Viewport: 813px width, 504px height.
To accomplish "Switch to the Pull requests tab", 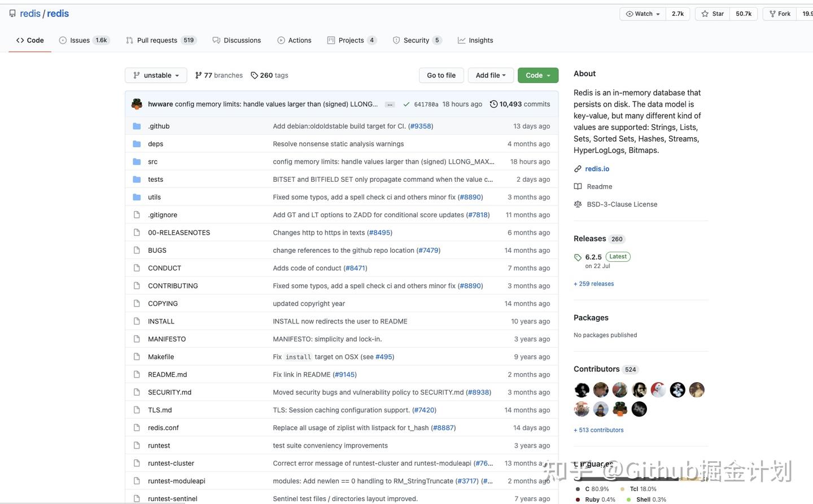I will pos(158,40).
